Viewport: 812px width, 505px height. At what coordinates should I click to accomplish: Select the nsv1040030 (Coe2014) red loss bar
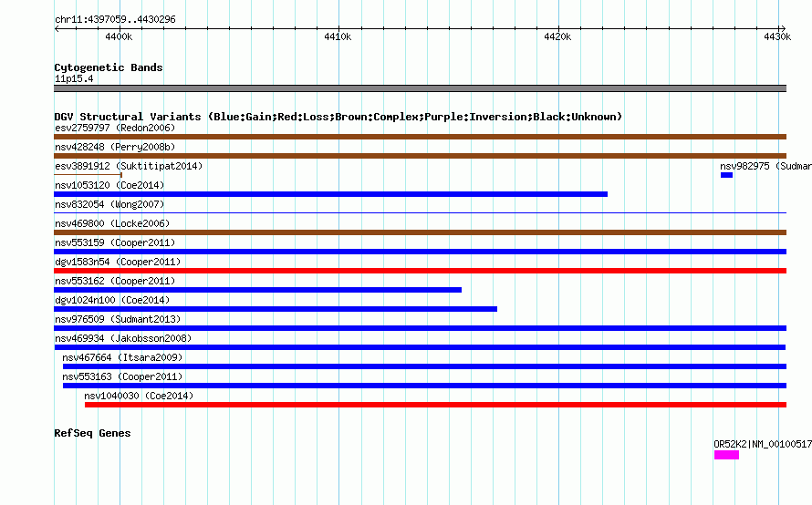435,405
